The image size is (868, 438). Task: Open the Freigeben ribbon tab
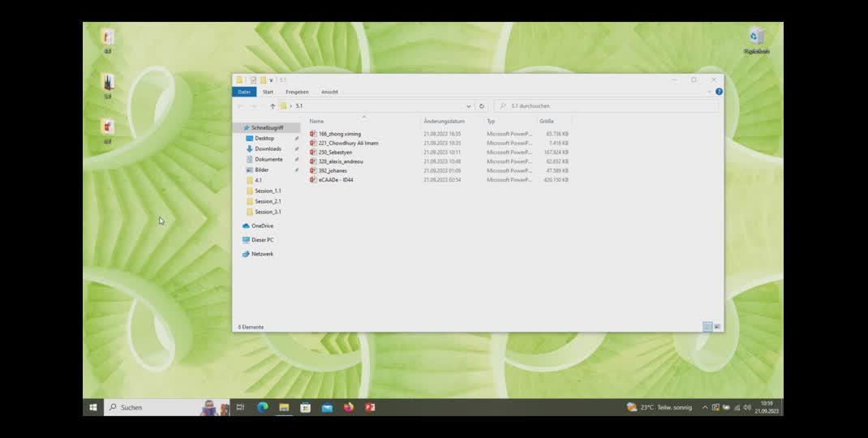coord(297,92)
